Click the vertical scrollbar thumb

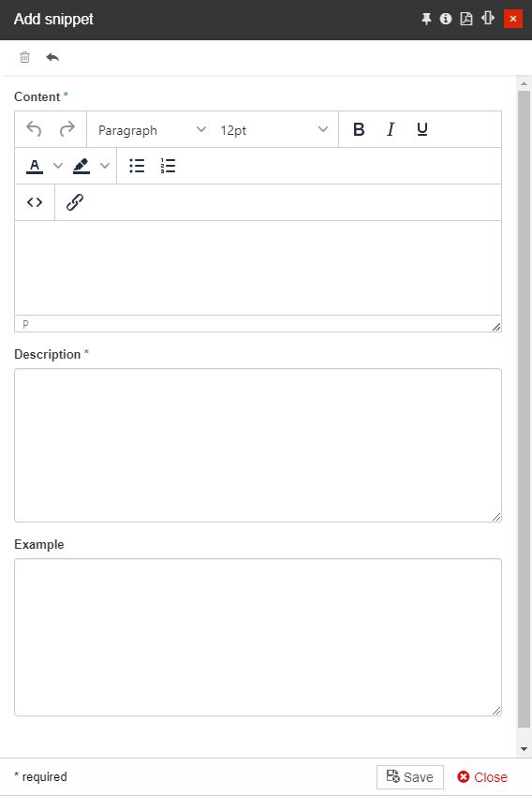pyautogui.click(x=524, y=409)
